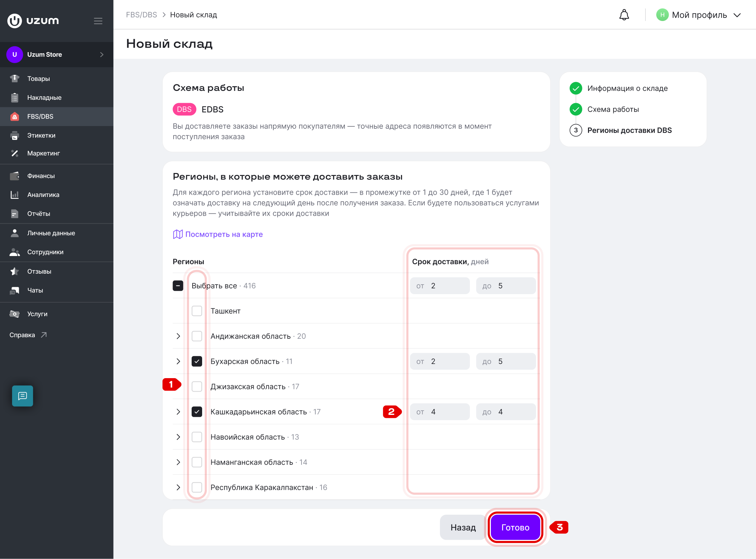Open Аналитика chart icon in sidebar

[x=14, y=195]
